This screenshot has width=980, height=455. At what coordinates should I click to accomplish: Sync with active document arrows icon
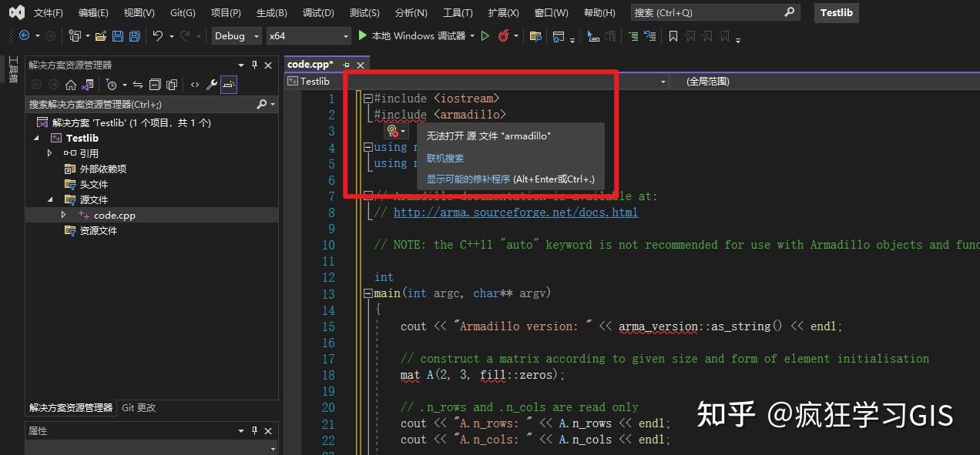tap(138, 85)
